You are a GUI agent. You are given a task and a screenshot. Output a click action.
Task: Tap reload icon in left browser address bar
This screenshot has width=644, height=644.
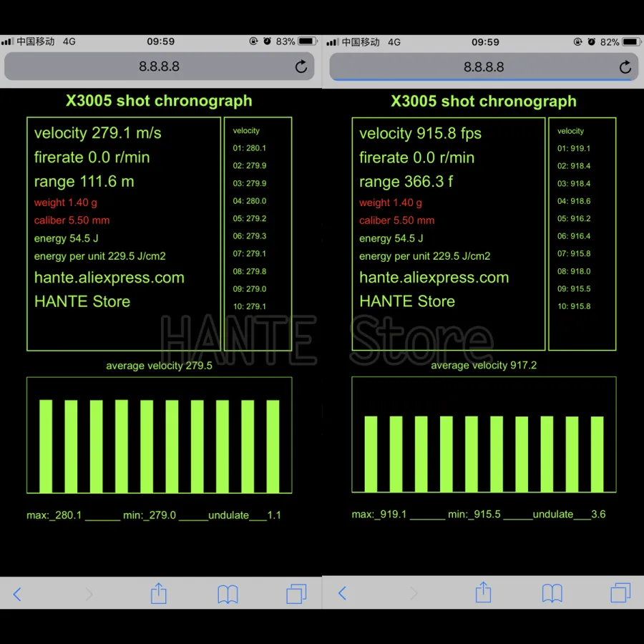[x=301, y=67]
